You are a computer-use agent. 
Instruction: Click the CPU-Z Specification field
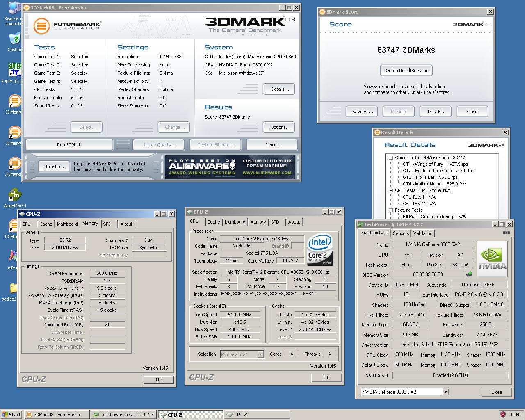(x=278, y=272)
